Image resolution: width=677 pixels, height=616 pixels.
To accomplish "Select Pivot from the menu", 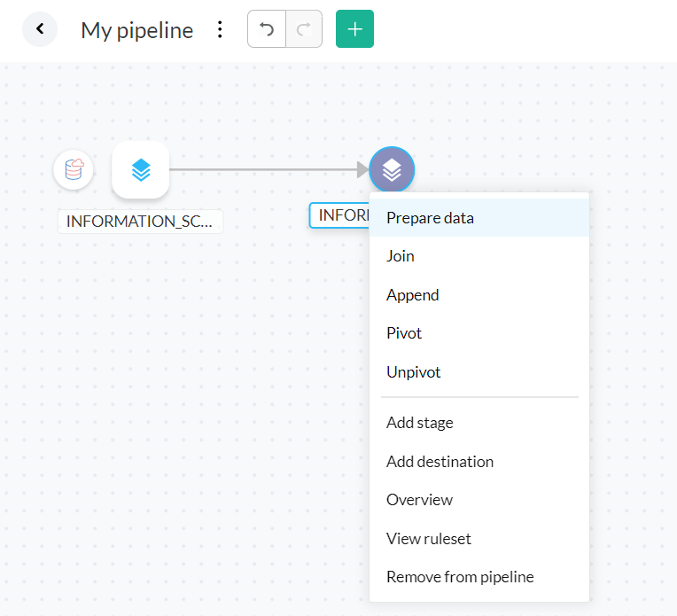I will pyautogui.click(x=404, y=333).
